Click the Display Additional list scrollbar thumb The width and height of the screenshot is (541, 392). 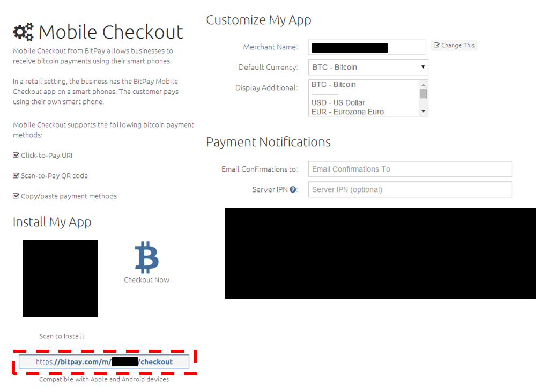pos(424,94)
